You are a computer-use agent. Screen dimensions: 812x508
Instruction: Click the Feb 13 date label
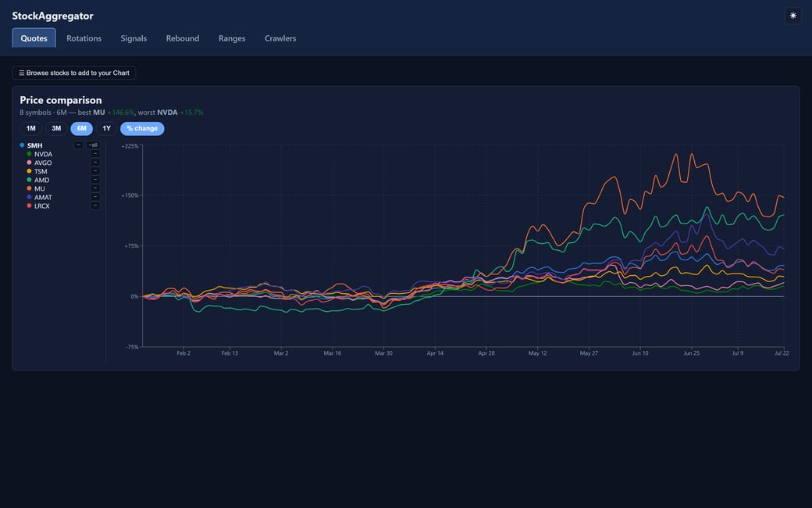pos(230,353)
